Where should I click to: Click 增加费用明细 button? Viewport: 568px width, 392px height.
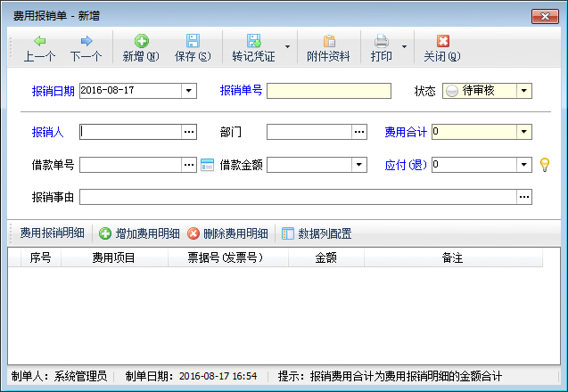[x=138, y=233]
